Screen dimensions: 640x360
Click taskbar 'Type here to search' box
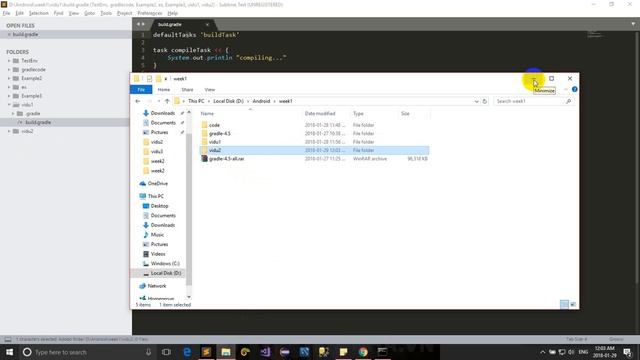(88, 352)
